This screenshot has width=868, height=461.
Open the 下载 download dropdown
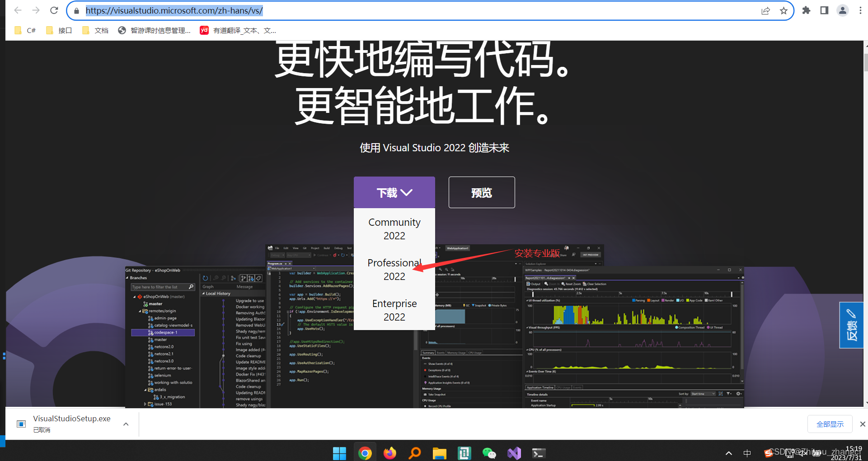pos(394,192)
